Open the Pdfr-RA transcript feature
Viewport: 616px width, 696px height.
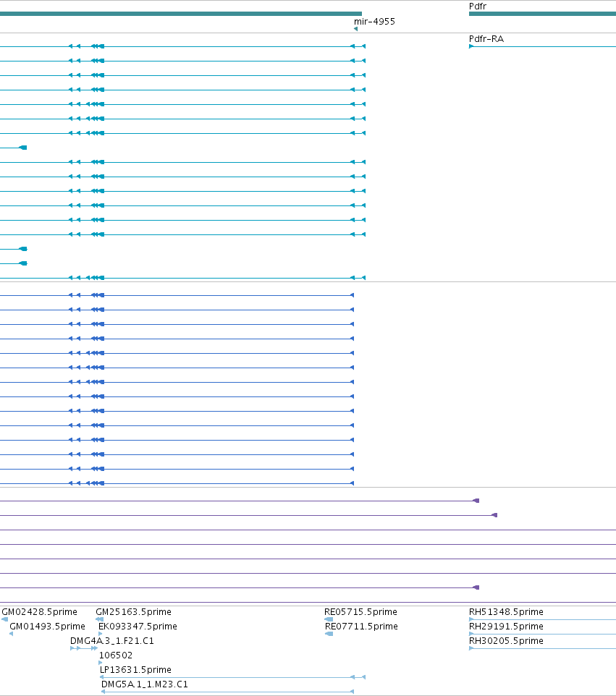coord(542,46)
